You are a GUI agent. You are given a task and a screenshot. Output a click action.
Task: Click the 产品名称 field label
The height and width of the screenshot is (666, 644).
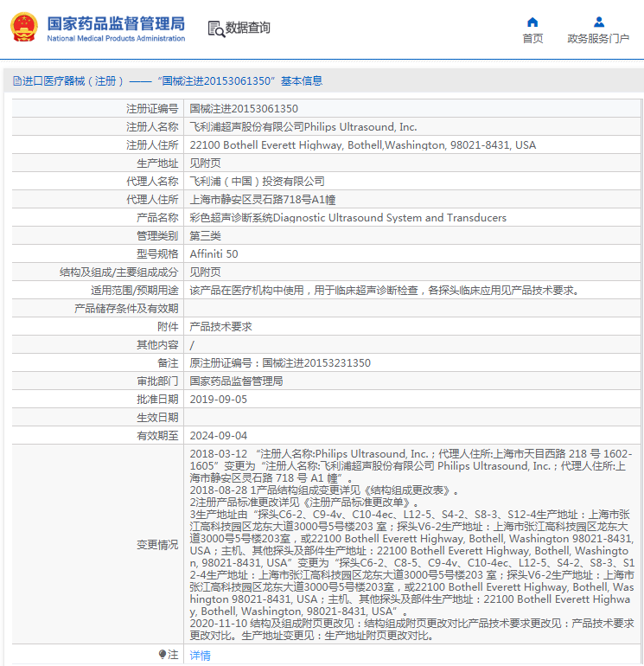click(x=157, y=218)
